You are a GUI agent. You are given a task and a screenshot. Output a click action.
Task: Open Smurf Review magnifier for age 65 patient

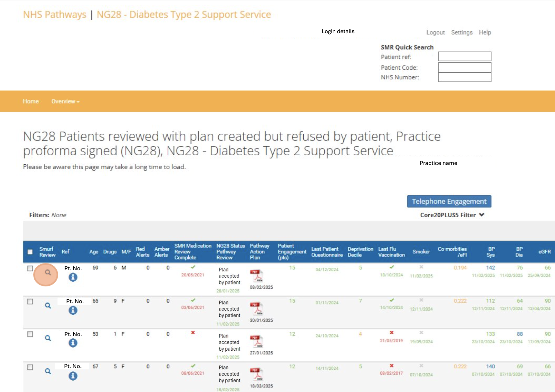point(48,305)
